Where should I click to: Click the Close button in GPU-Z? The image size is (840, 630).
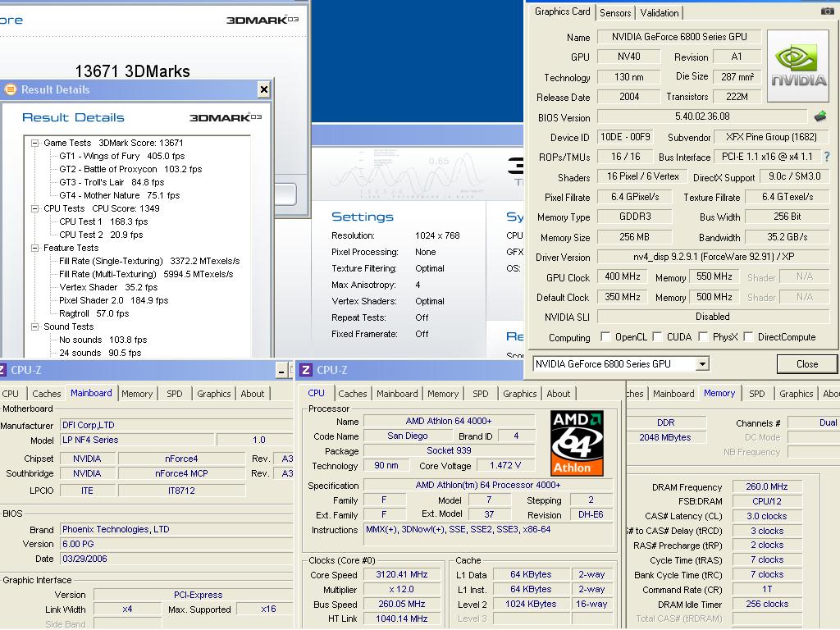(x=807, y=364)
